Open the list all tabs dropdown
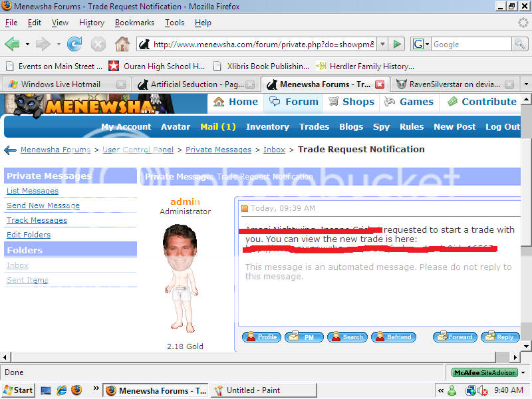The height and width of the screenshot is (399, 532). (525, 84)
